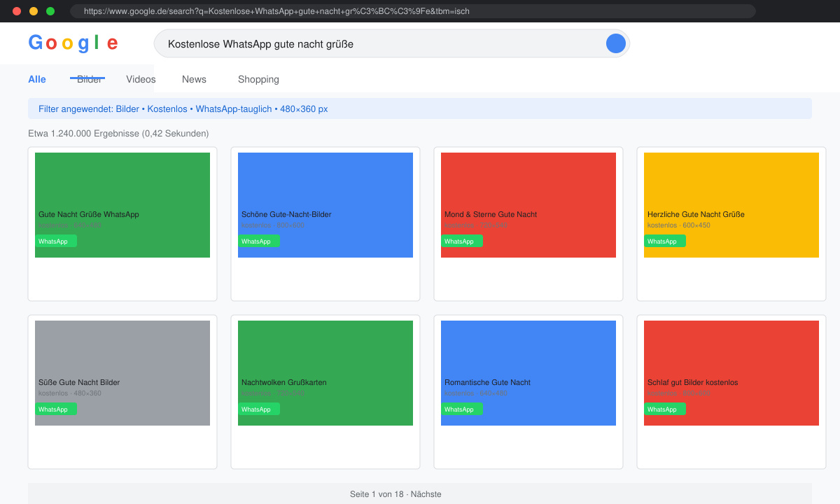
Task: Select the Bilder tab
Action: point(90,79)
